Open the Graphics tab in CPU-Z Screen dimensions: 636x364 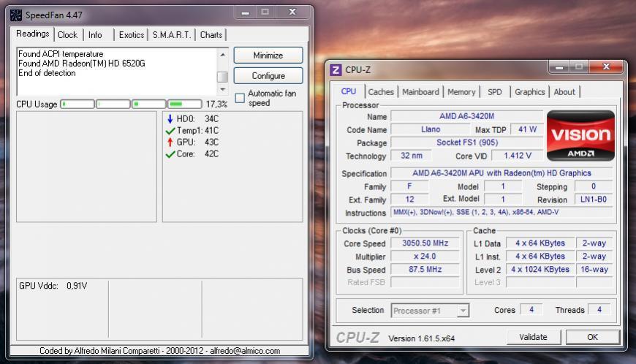[529, 92]
